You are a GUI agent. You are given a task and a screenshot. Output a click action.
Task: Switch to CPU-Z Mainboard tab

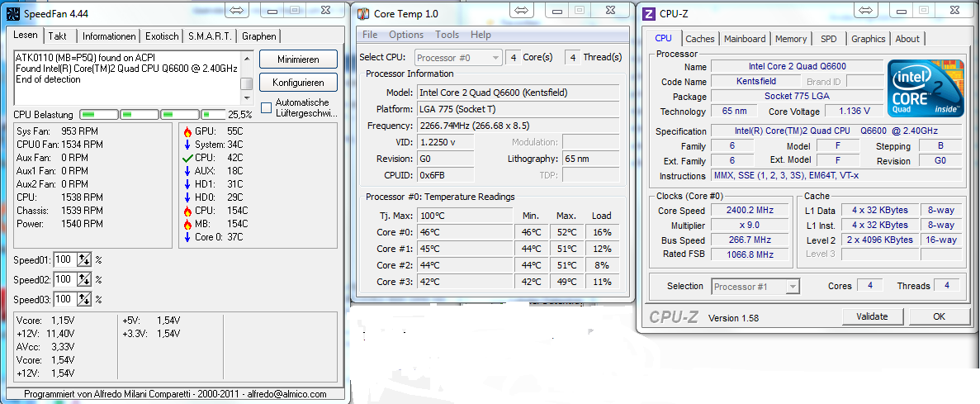(x=745, y=39)
